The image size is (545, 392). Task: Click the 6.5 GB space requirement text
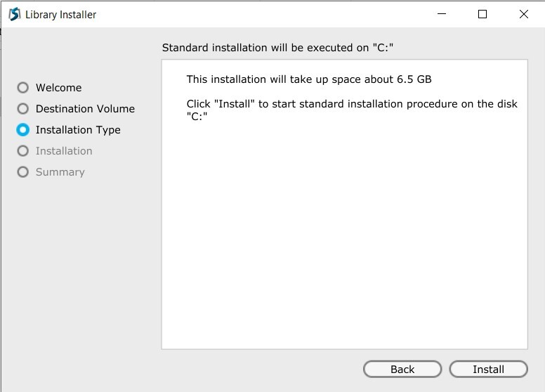[x=309, y=79]
